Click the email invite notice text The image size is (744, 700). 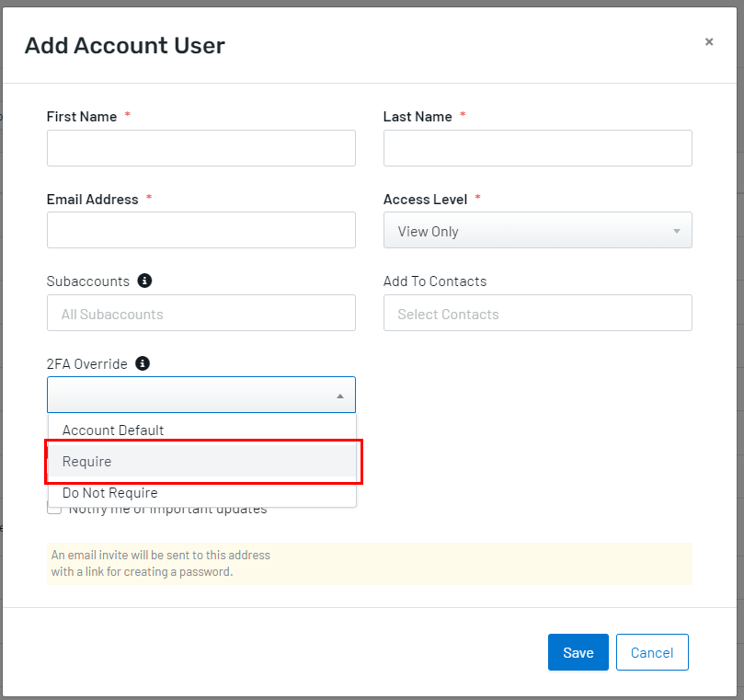pos(161,563)
